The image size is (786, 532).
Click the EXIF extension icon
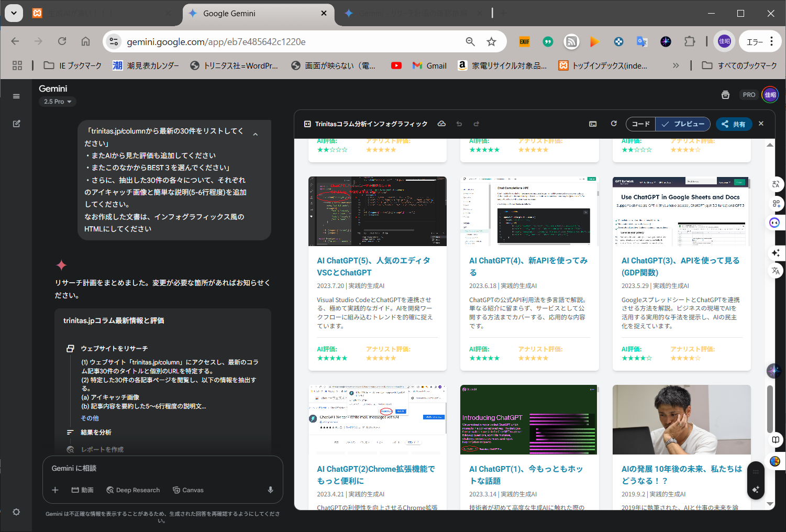coord(524,41)
